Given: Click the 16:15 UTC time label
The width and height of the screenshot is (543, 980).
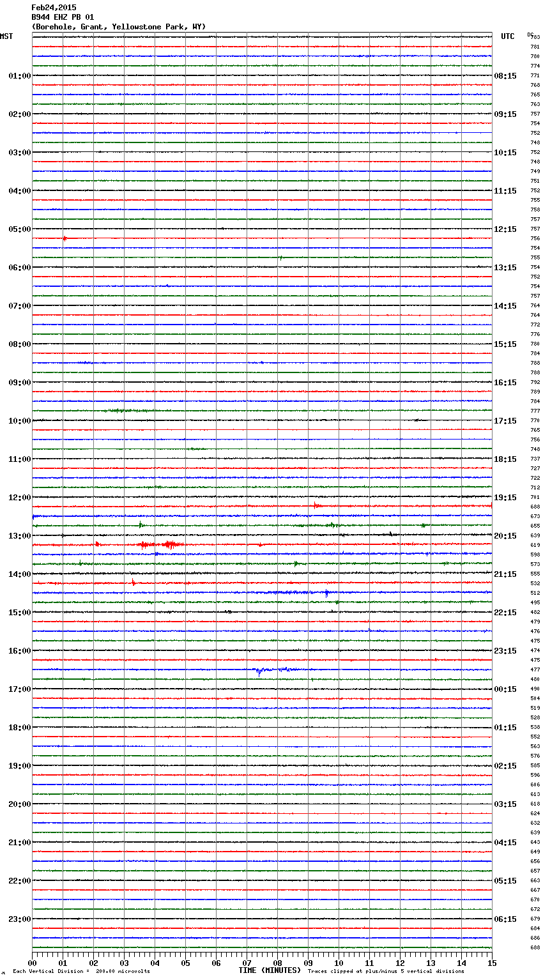Looking at the screenshot, I should [505, 383].
